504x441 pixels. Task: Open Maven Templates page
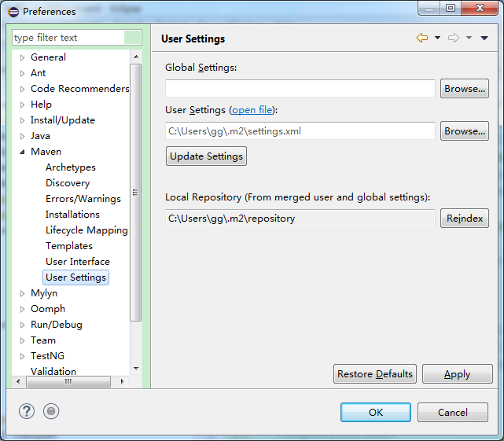coord(69,246)
